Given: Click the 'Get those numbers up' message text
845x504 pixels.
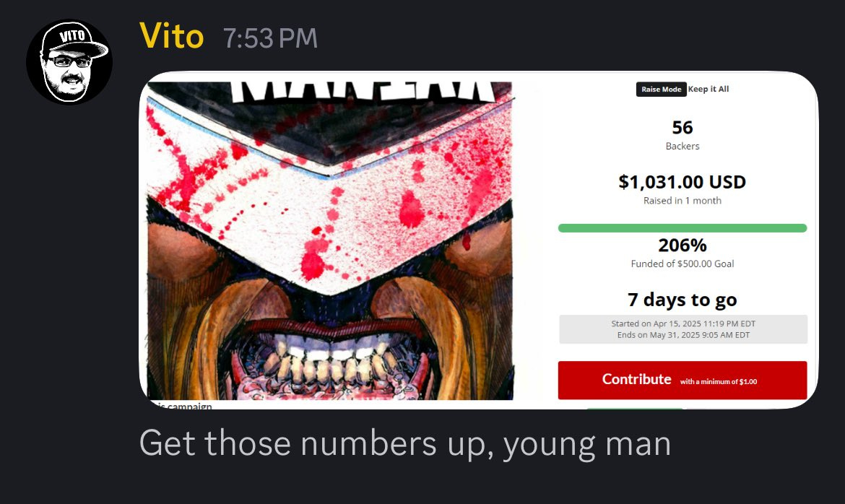Looking at the screenshot, I should (x=404, y=443).
